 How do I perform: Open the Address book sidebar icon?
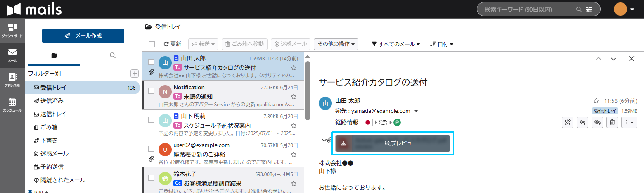pos(12,79)
